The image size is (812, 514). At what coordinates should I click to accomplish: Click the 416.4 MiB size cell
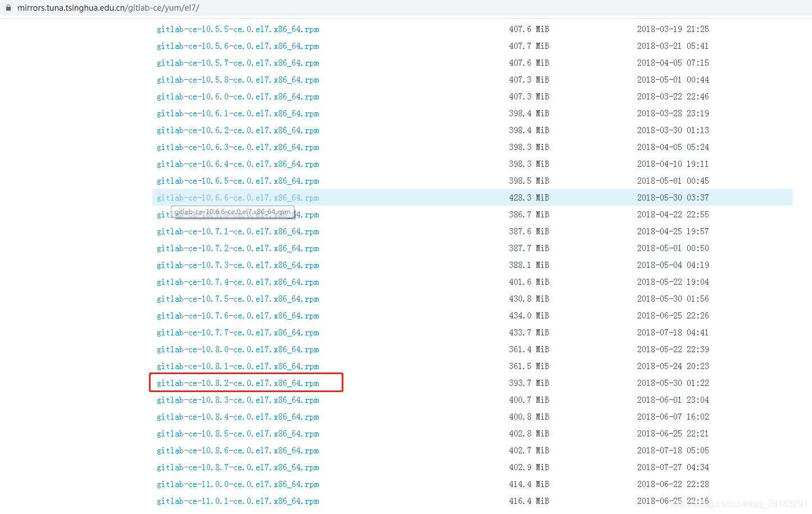tap(529, 501)
